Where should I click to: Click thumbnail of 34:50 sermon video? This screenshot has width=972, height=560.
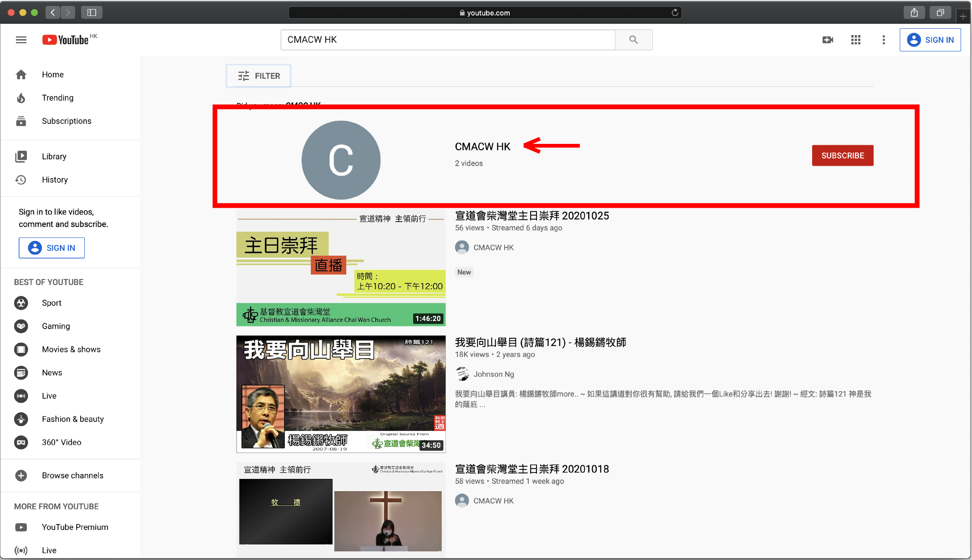[x=341, y=394]
